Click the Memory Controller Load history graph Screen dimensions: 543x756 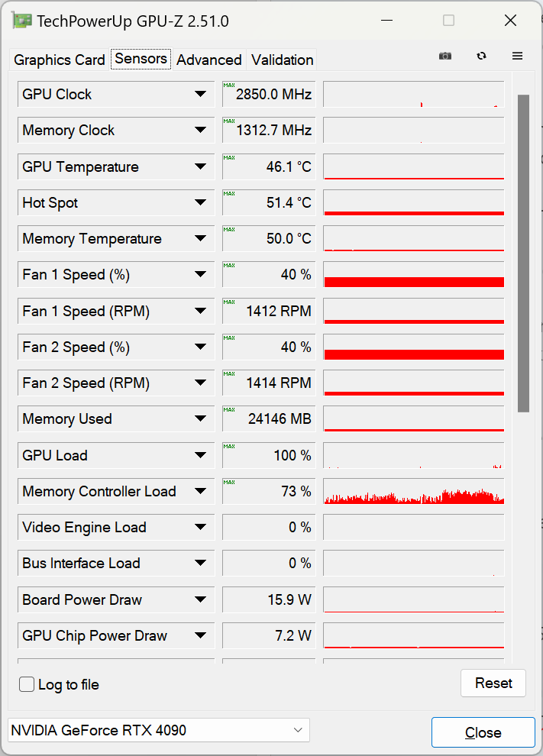point(414,491)
